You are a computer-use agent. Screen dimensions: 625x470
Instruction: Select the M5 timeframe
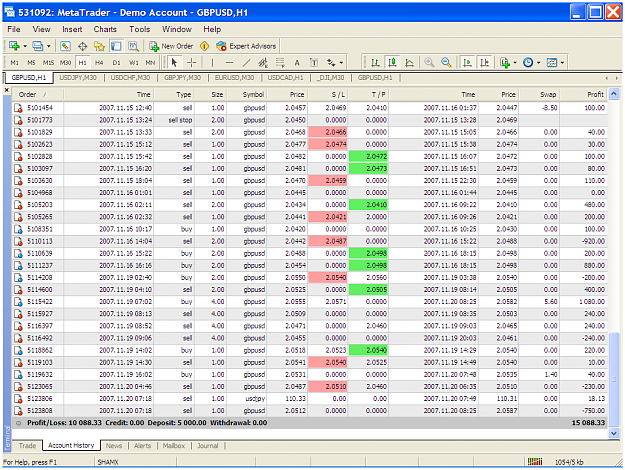pyautogui.click(x=31, y=63)
